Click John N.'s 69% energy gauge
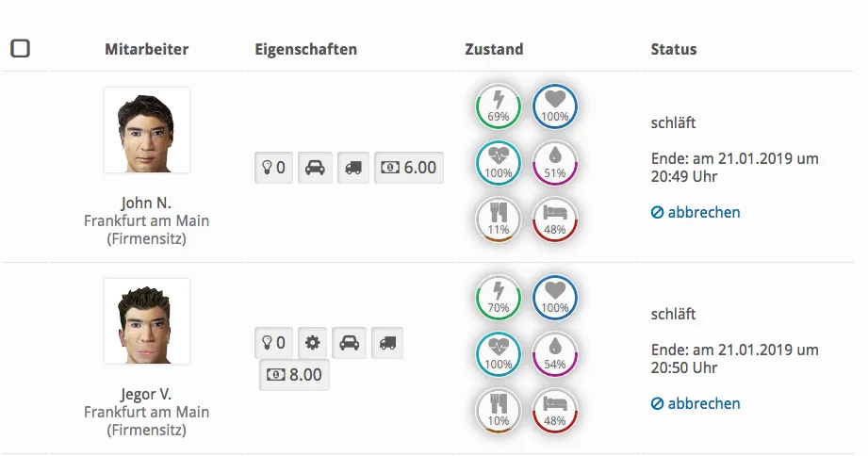The height and width of the screenshot is (456, 868). [x=498, y=106]
